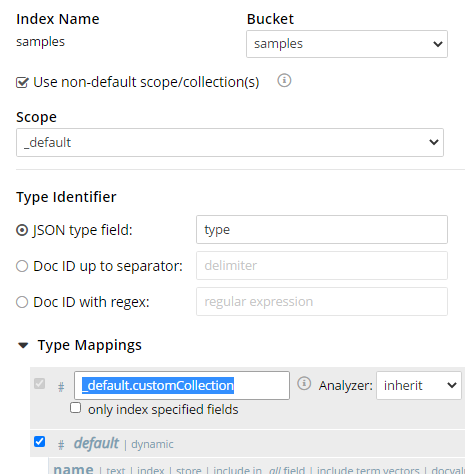Select JSON type field radio button
This screenshot has height=474, width=465.
point(22,230)
